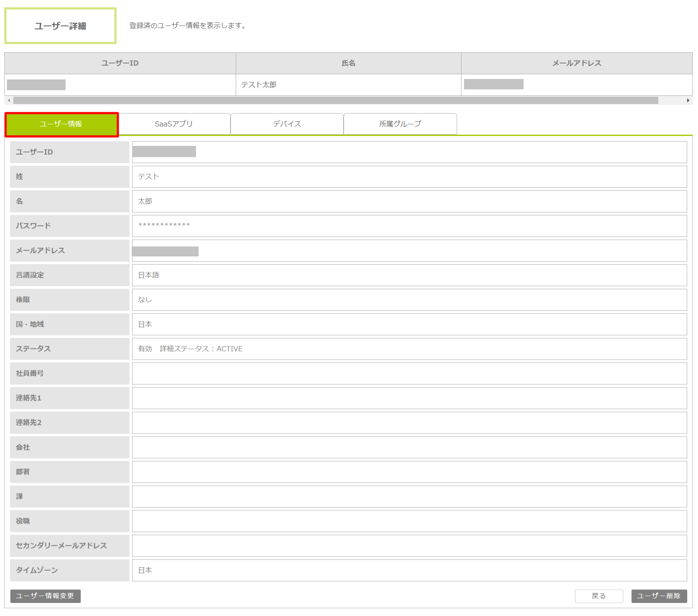Open the SaaSアプリ tab
The height and width of the screenshot is (616, 698).
click(x=174, y=124)
